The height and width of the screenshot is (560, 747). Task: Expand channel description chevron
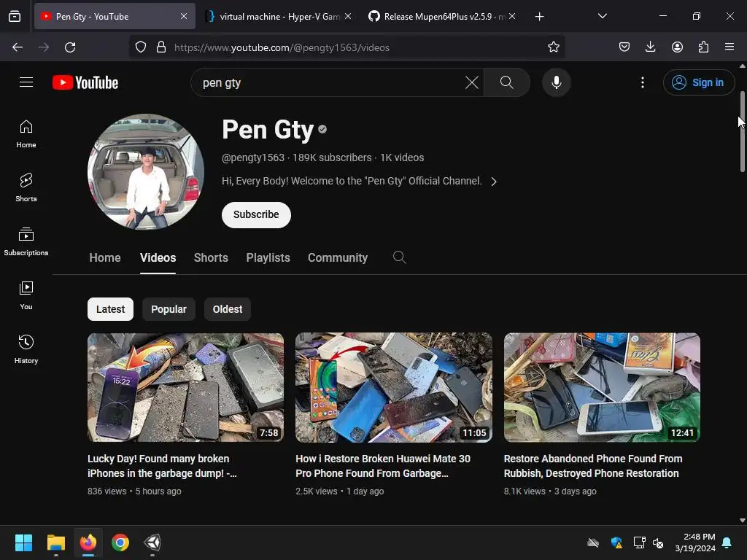(x=494, y=182)
